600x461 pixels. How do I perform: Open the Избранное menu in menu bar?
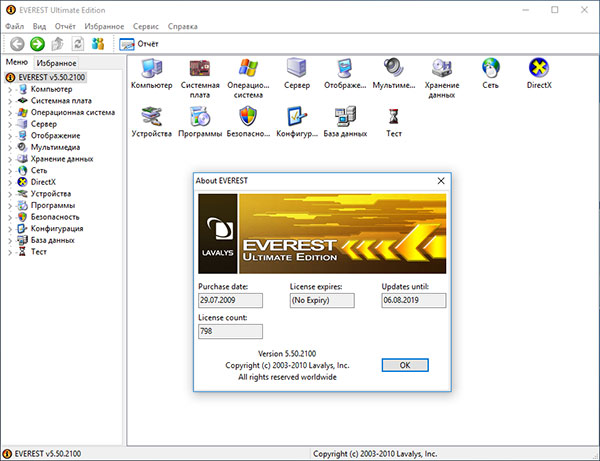point(104,26)
